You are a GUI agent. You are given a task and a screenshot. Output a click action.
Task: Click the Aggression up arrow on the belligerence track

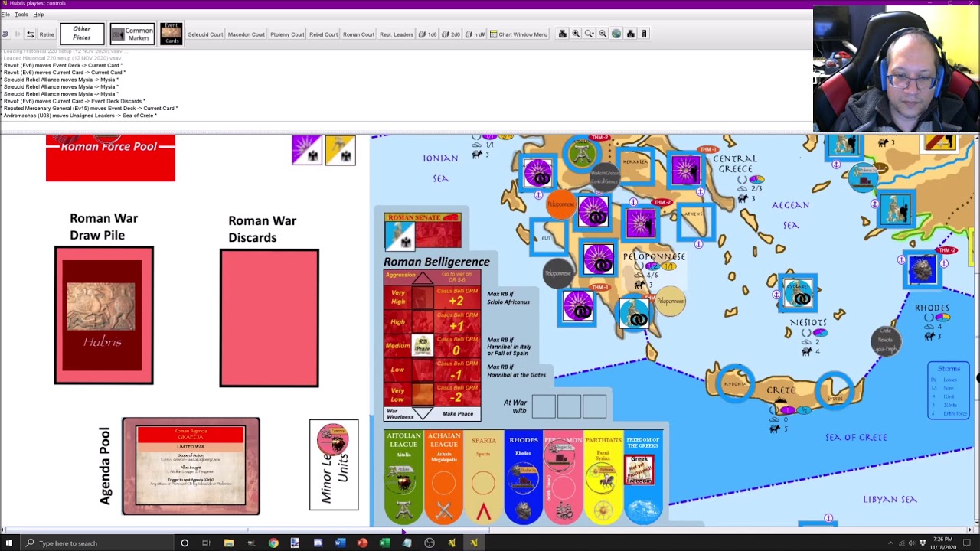coord(422,279)
